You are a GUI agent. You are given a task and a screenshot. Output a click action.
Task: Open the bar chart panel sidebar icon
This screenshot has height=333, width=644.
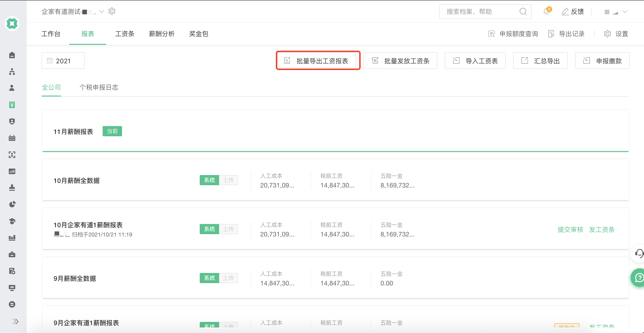pyautogui.click(x=12, y=171)
